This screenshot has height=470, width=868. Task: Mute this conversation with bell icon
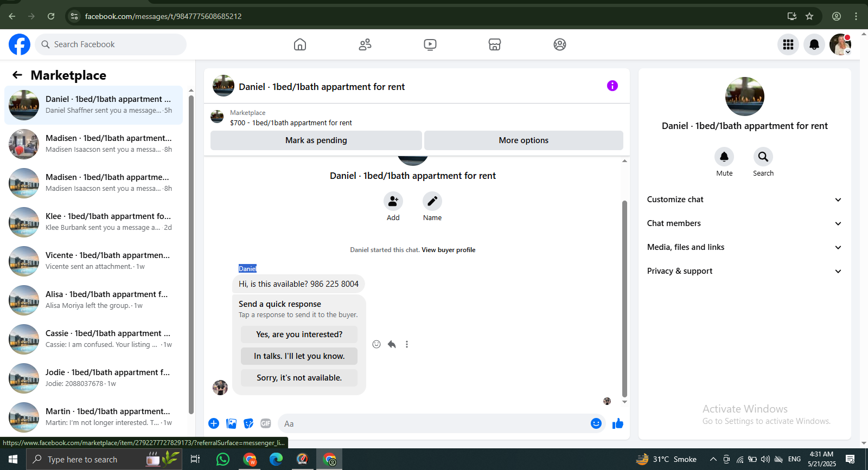pyautogui.click(x=724, y=157)
